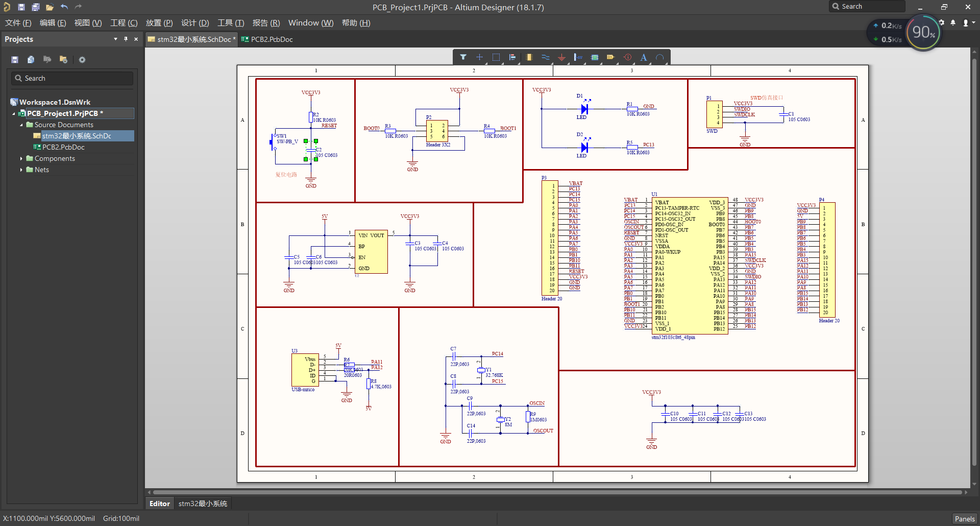Select the Place Text String tool
This screenshot has height=526, width=980.
644,57
